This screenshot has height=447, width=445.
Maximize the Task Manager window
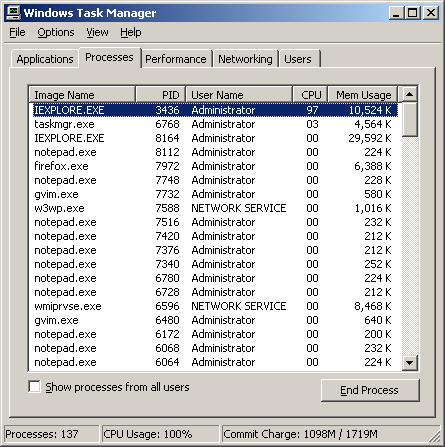click(412, 13)
